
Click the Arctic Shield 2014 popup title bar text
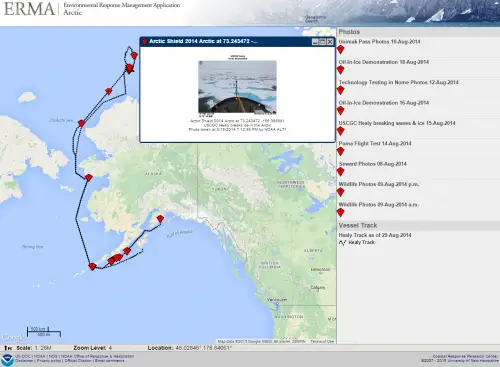pyautogui.click(x=203, y=41)
